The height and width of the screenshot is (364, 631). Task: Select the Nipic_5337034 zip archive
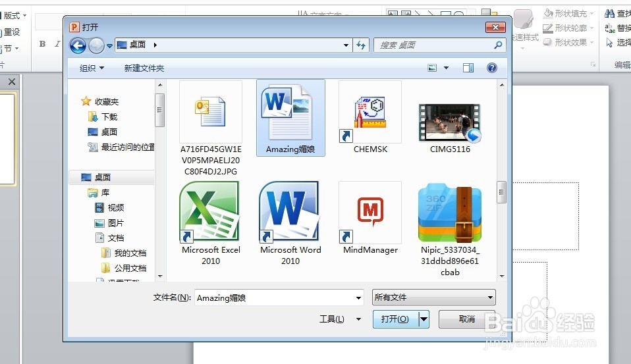click(x=450, y=229)
